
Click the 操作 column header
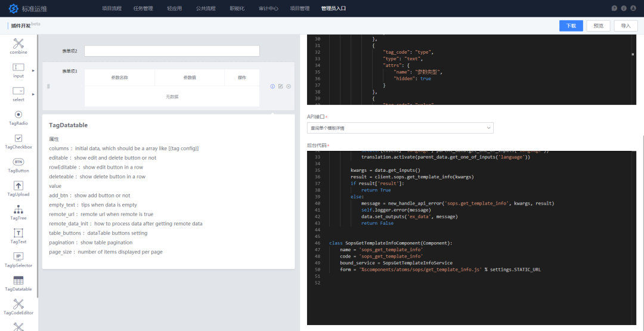(242, 78)
